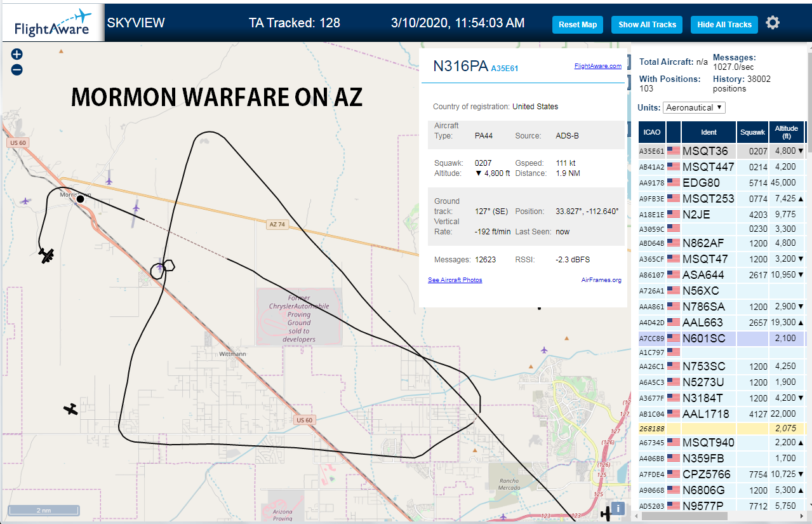Select the ASA644 aircraft row
Viewport: 812px width, 524px height.
[722, 274]
